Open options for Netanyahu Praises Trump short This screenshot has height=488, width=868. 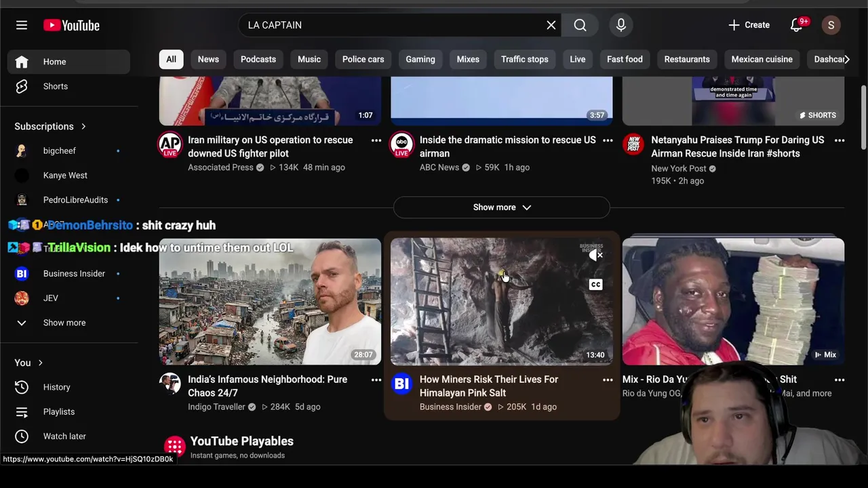[x=840, y=140]
